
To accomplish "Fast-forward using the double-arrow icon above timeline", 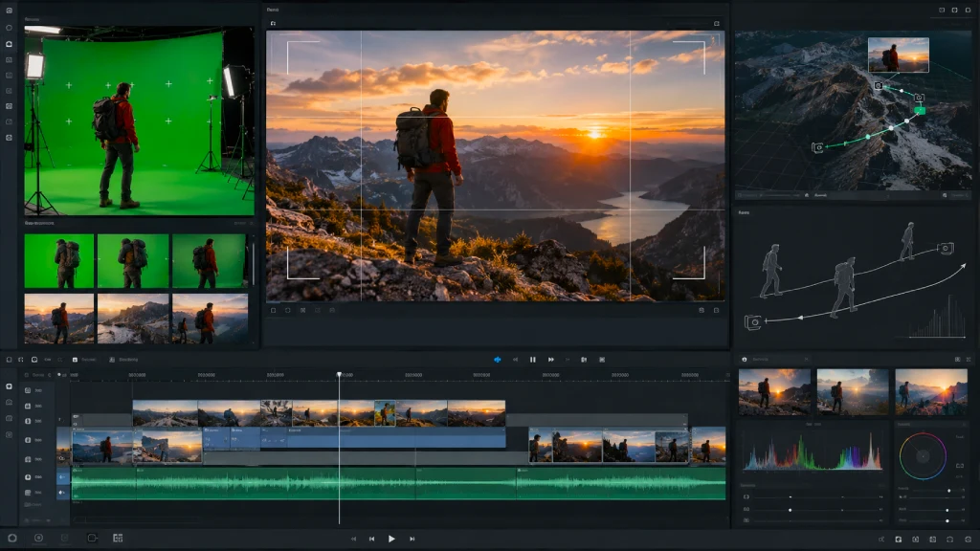I will tap(550, 360).
